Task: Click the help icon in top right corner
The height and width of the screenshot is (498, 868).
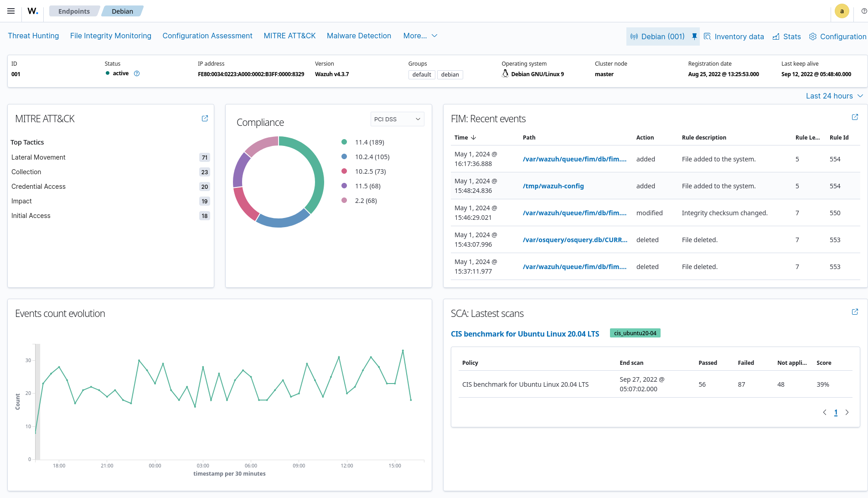Action: click(864, 11)
